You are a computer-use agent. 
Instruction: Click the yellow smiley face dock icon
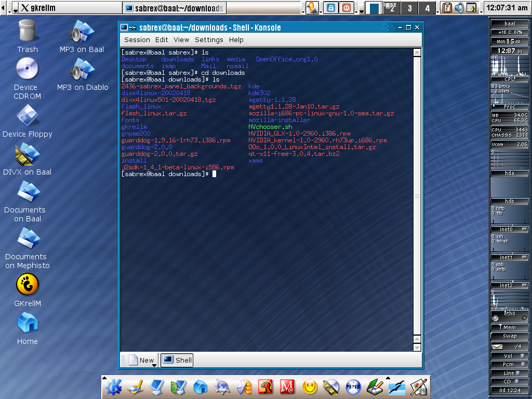tap(310, 387)
